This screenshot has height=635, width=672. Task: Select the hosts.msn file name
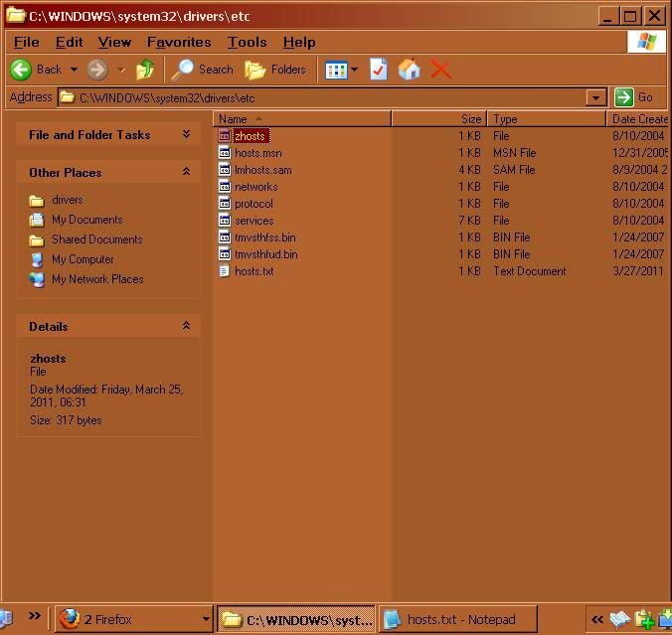pos(258,152)
